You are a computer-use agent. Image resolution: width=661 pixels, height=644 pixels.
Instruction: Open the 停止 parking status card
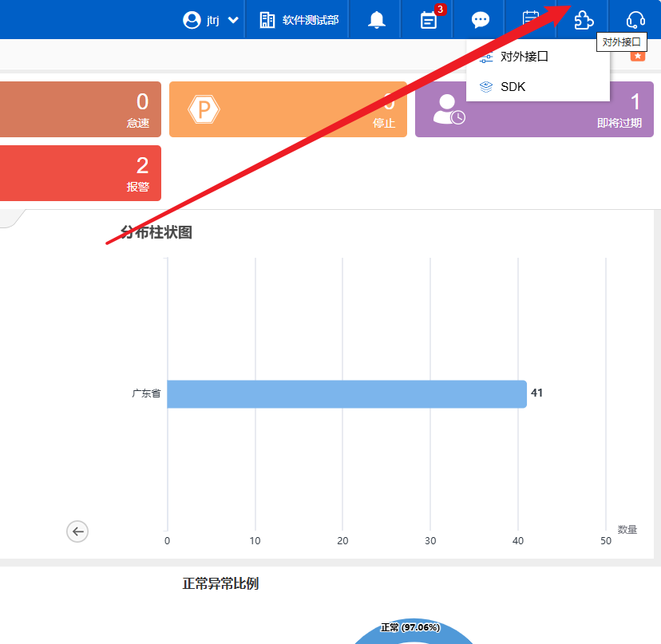[287, 109]
